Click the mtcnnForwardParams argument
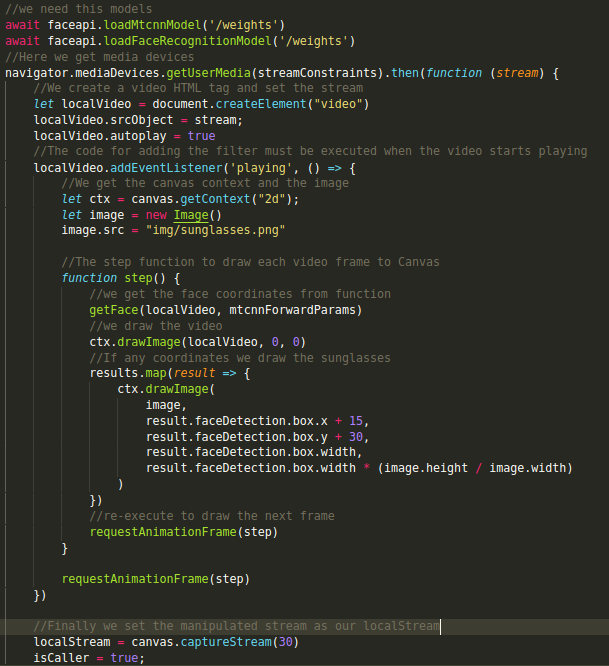Screen dimensions: 609x666 pos(297,310)
